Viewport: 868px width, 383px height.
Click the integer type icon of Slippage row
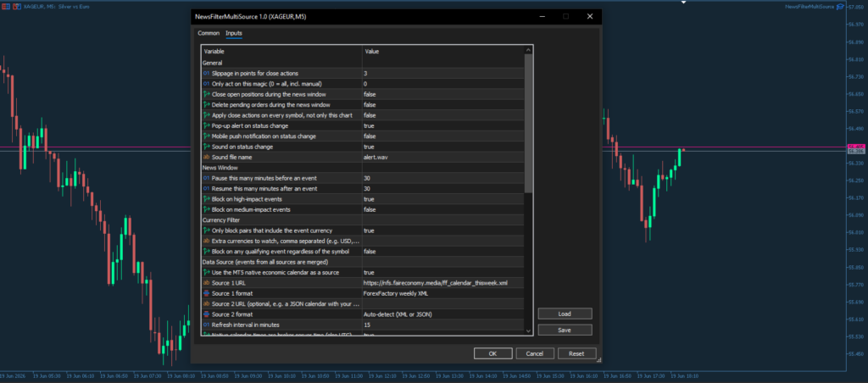coord(207,74)
